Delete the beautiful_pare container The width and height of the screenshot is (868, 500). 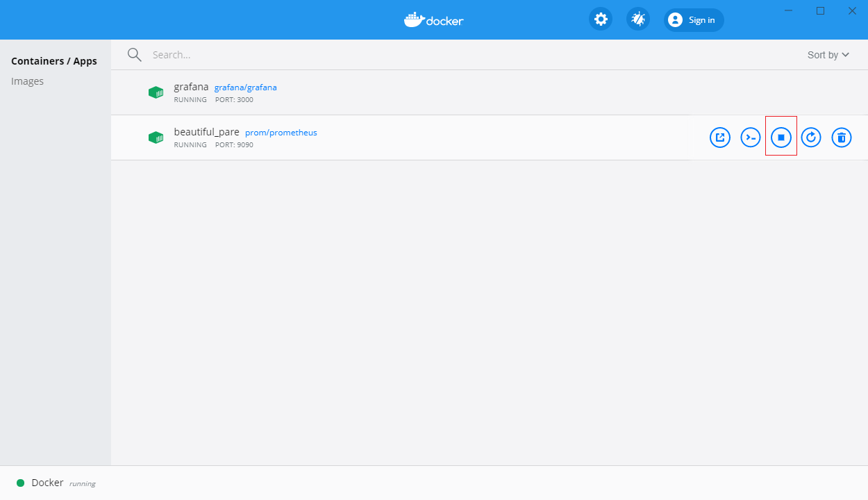842,137
